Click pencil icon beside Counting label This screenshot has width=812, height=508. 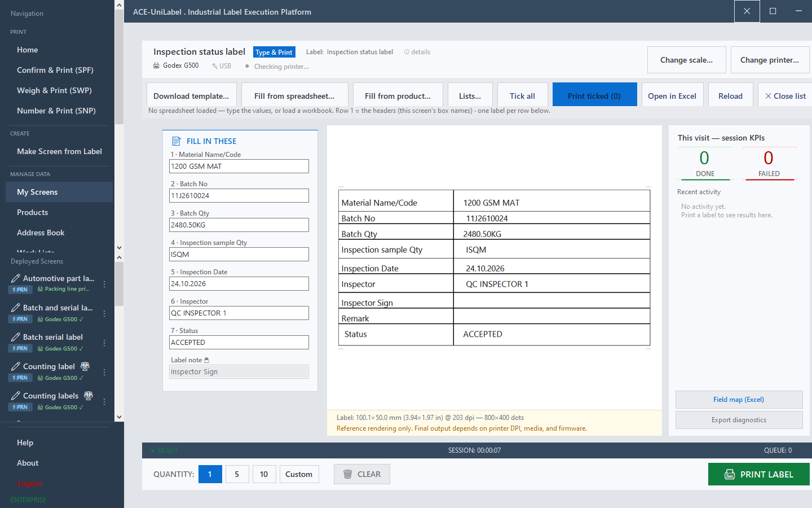tap(16, 366)
